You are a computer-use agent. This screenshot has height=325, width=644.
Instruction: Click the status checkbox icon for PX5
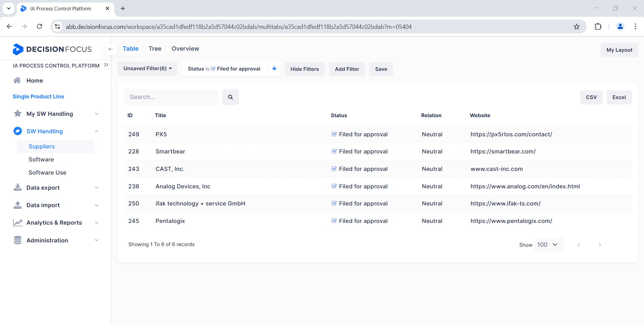(334, 134)
